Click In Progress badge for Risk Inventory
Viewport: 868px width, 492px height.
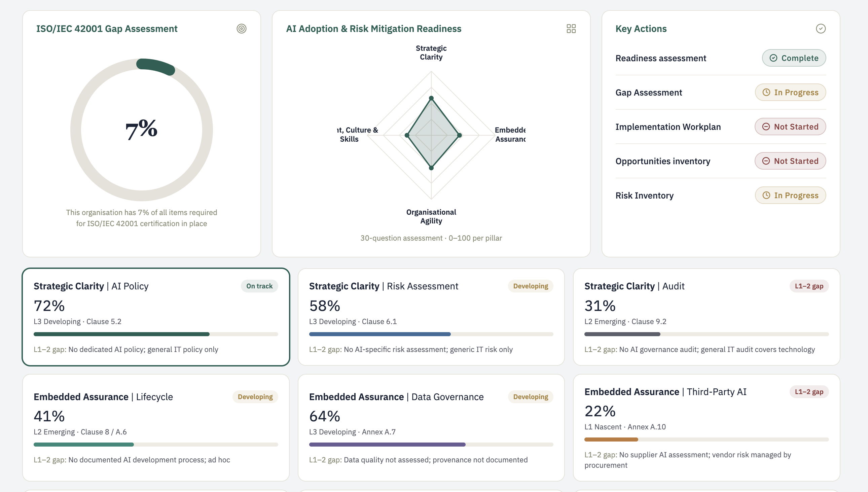pos(790,195)
